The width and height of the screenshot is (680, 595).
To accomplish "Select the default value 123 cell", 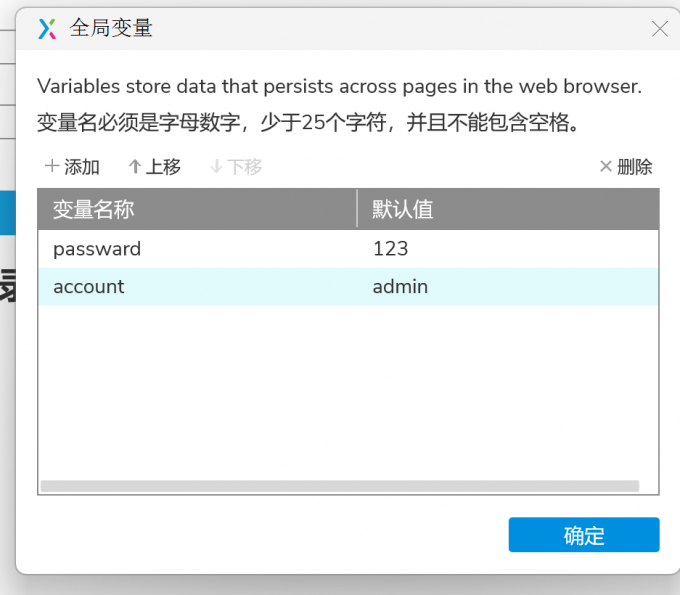I will pyautogui.click(x=507, y=249).
